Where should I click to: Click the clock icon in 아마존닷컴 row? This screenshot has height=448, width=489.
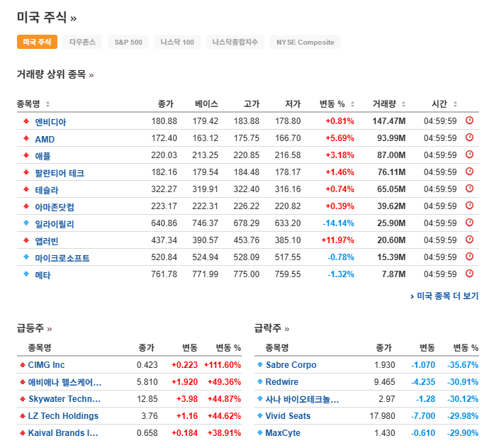pyautogui.click(x=469, y=206)
